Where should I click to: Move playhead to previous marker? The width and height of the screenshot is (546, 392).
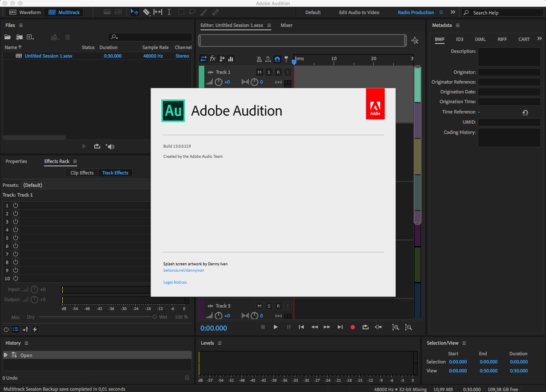(x=301, y=327)
